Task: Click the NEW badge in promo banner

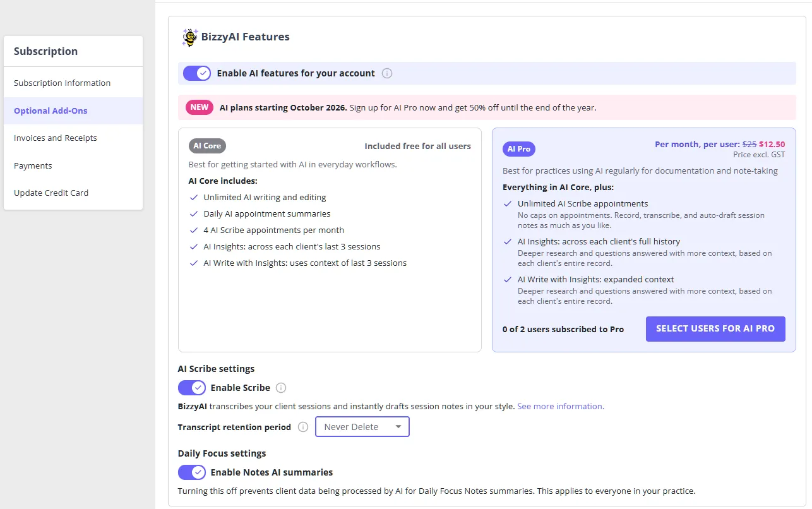Action: [200, 107]
